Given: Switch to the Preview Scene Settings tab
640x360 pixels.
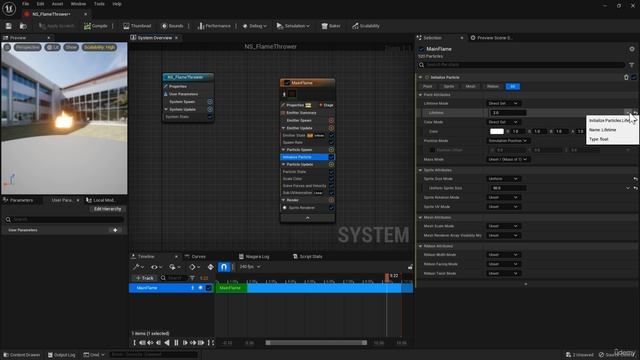Looking at the screenshot, I should [x=491, y=38].
